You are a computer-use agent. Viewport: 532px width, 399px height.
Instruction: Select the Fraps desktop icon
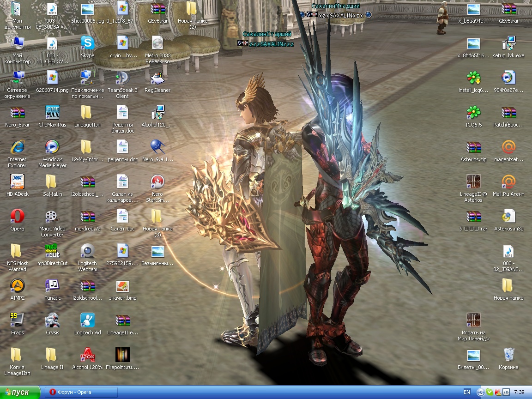tap(17, 320)
